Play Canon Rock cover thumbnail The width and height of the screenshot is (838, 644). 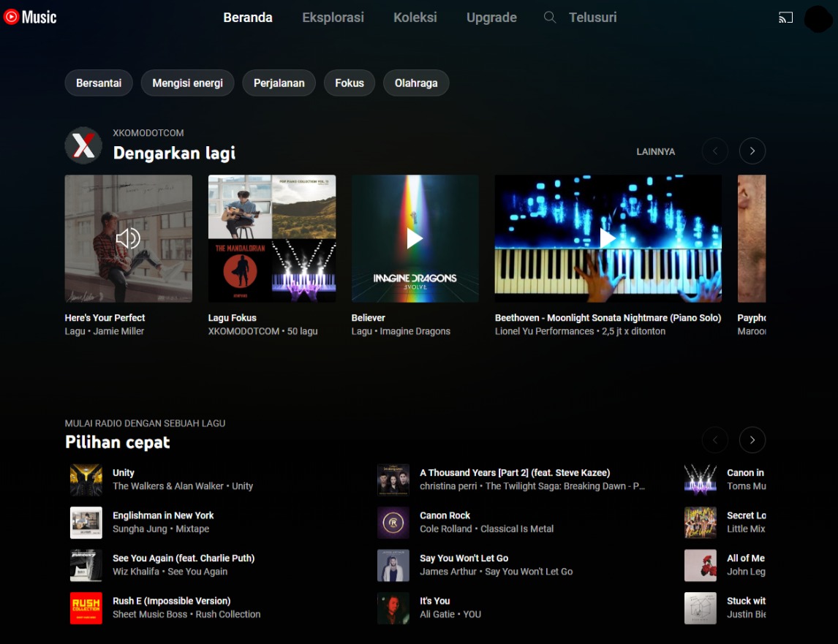pyautogui.click(x=393, y=523)
